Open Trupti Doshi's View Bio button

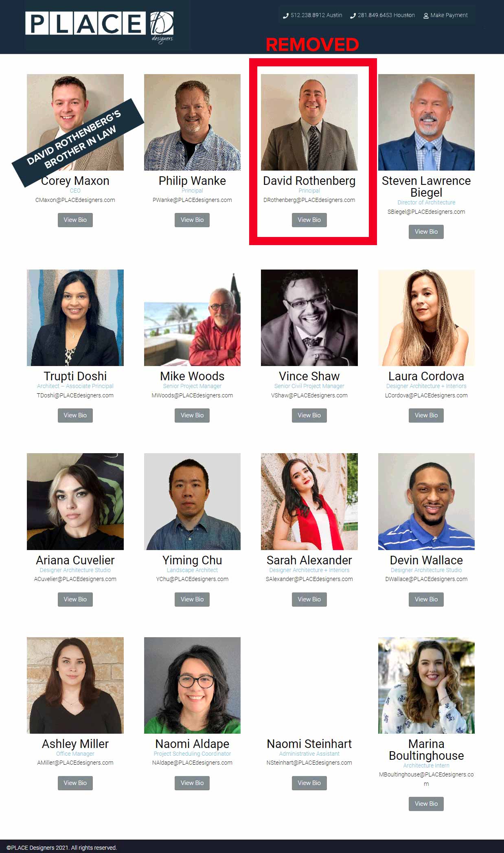point(75,415)
